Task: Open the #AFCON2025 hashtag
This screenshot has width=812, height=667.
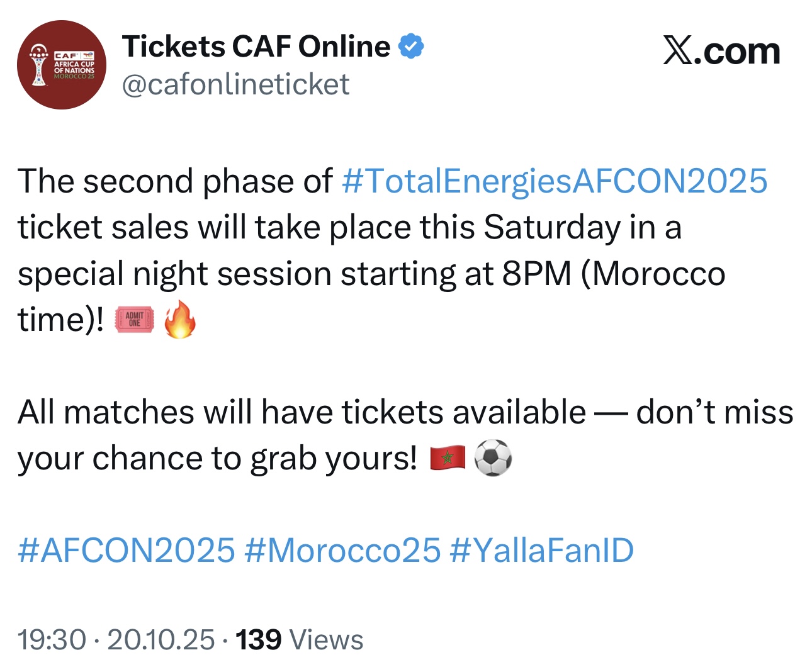Action: coord(127,551)
